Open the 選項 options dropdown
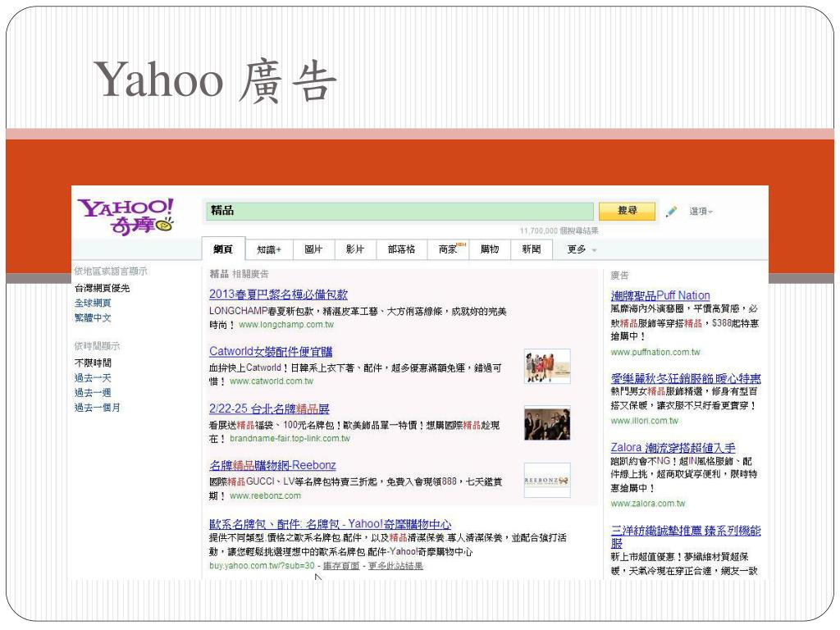This screenshot has height=630, width=840. pos(701,212)
